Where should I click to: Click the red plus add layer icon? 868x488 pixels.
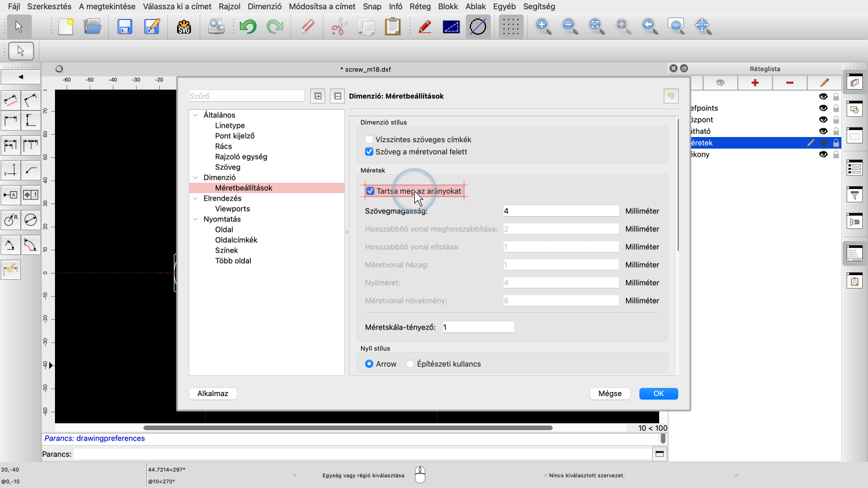(x=755, y=83)
